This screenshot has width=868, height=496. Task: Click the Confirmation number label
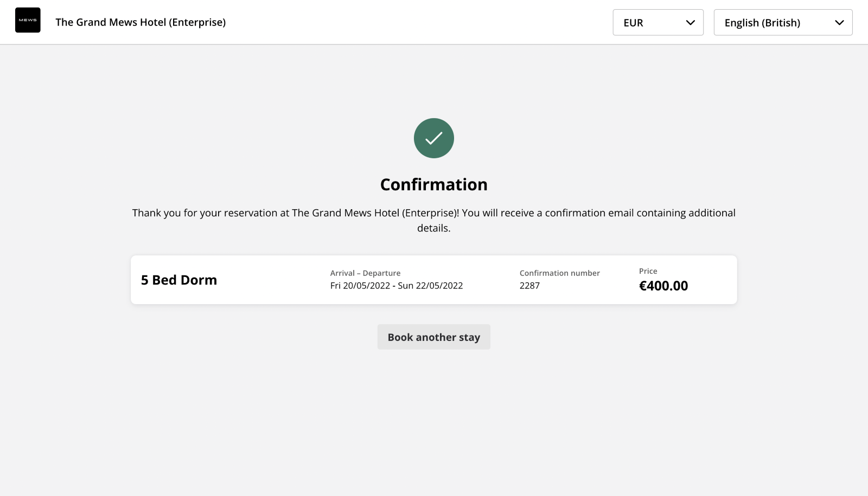click(560, 273)
